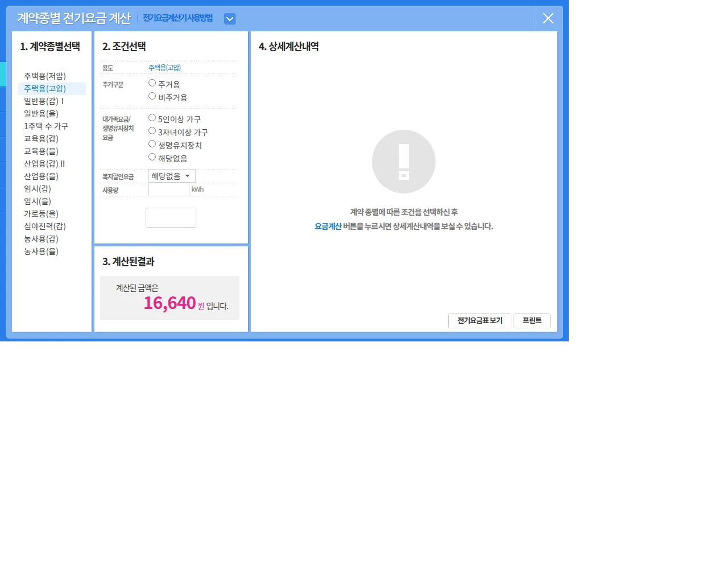The height and width of the screenshot is (569, 728).
Task: Select 주택용(저압) contract type
Action: click(45, 76)
